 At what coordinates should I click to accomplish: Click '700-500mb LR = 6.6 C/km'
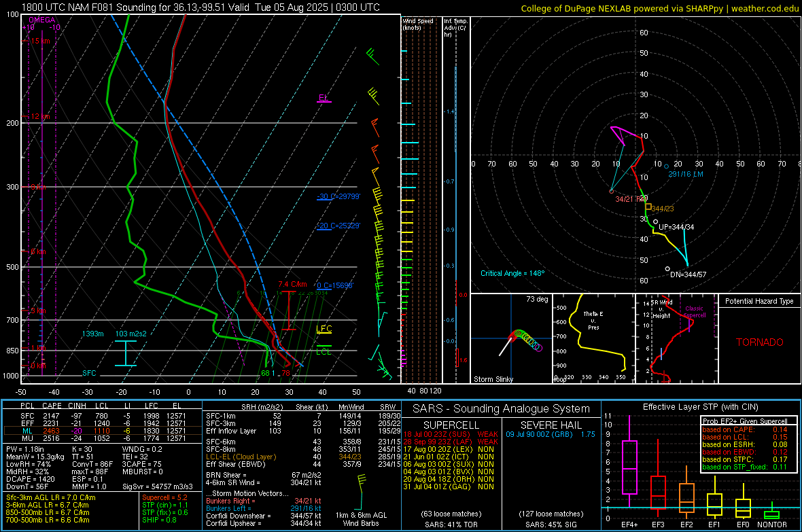click(x=48, y=520)
